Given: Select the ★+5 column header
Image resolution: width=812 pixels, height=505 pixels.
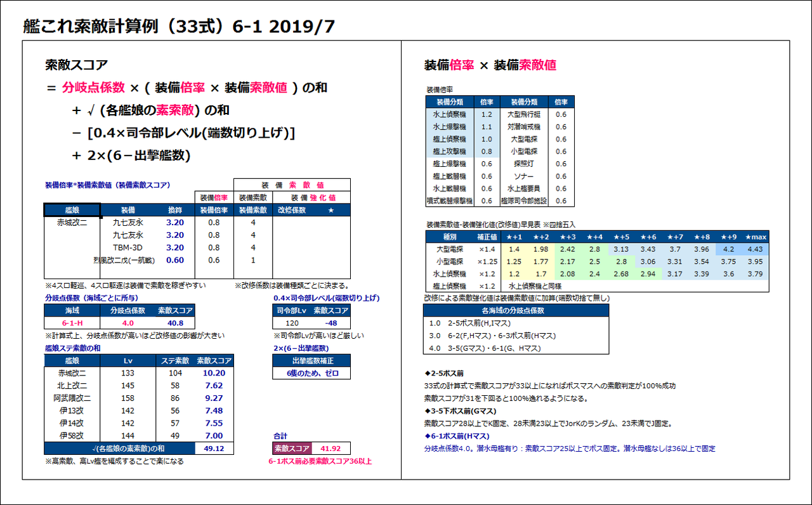Looking at the screenshot, I should coord(621,237).
